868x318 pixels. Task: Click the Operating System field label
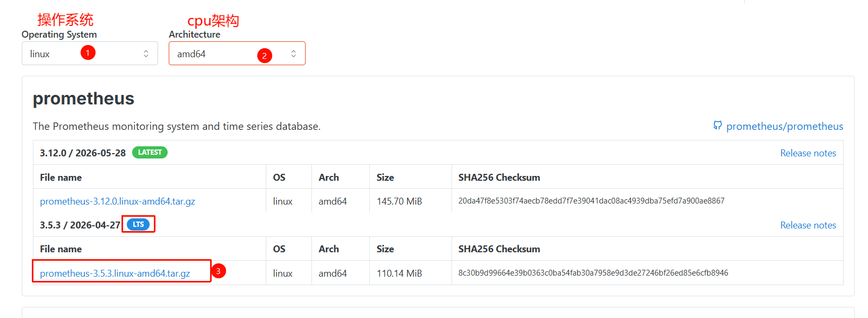59,34
